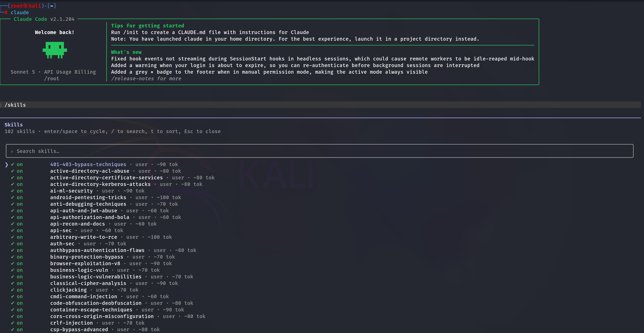Click the ~100 tok value for arbitrary-write-to-rce
644x333 pixels.
tap(160, 237)
